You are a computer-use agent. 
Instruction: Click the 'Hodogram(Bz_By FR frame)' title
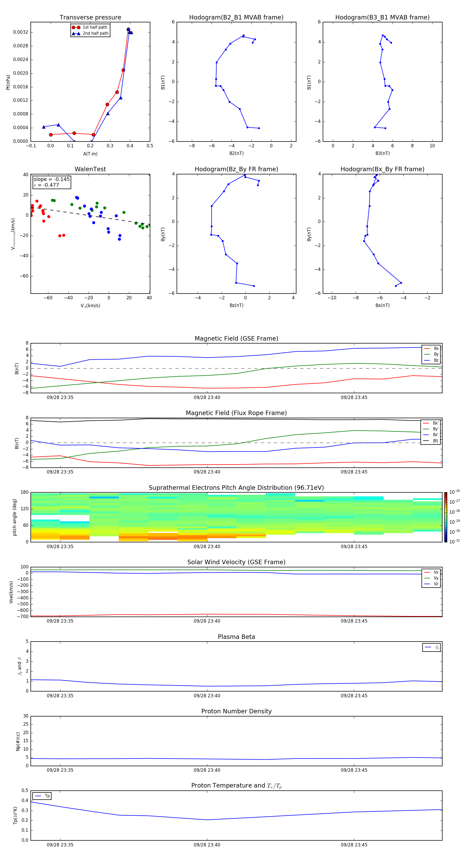pos(236,169)
